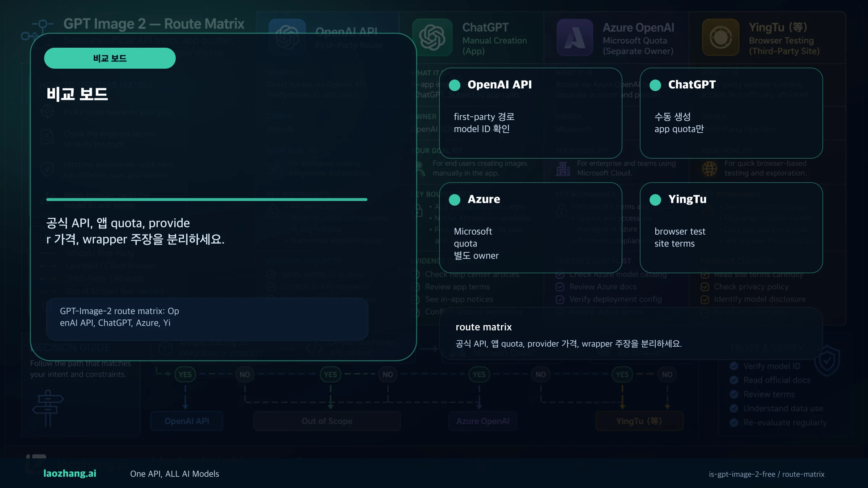Click '수동 생성' text in ChatGPT card
This screenshot has width=868, height=488.
click(672, 117)
